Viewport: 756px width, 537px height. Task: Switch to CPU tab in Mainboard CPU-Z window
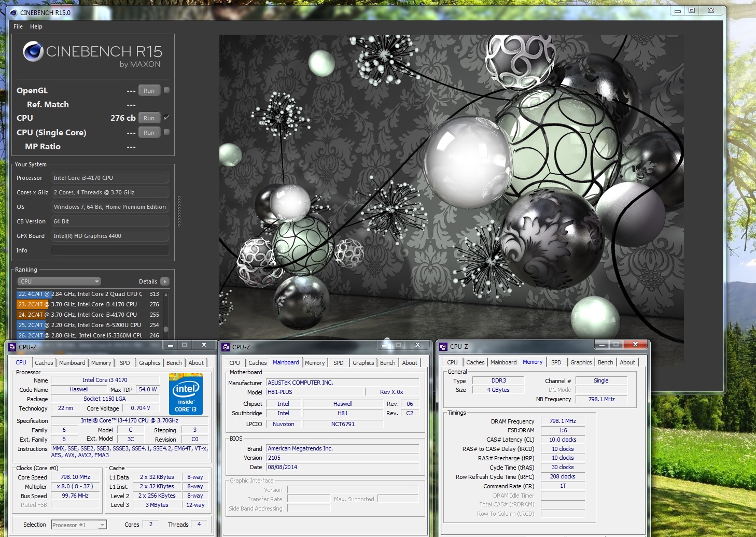pyautogui.click(x=235, y=363)
